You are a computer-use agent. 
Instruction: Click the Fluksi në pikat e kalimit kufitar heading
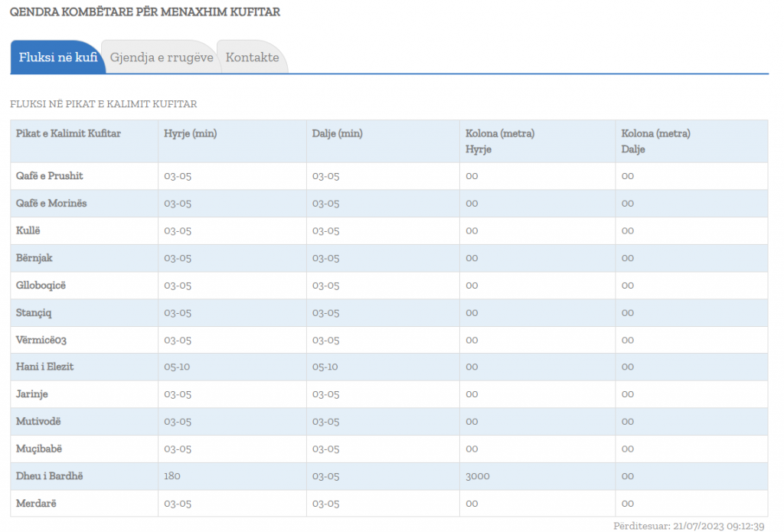(103, 104)
